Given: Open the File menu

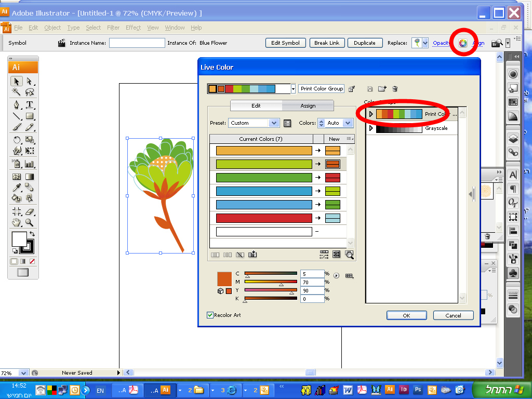Looking at the screenshot, I should [18, 28].
